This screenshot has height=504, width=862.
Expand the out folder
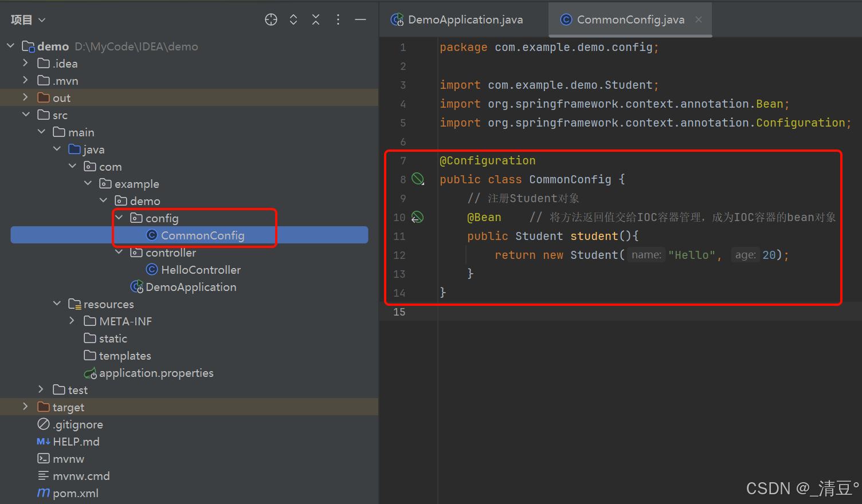(x=25, y=97)
